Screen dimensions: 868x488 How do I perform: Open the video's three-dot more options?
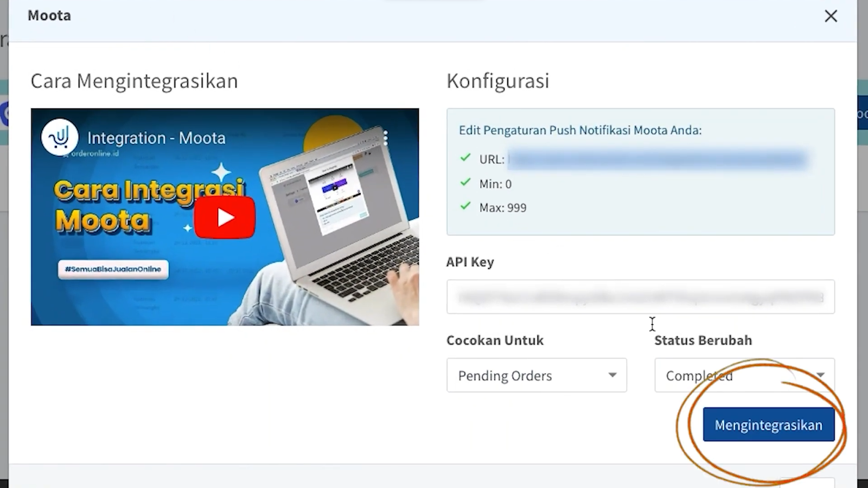point(386,138)
